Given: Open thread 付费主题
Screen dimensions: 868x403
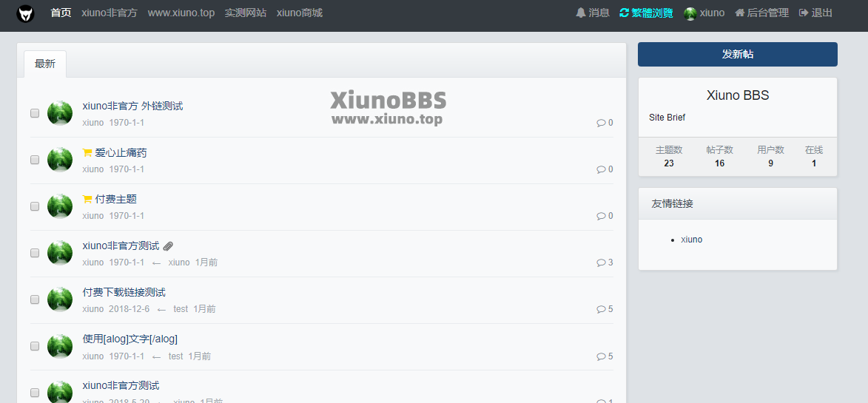Looking at the screenshot, I should point(115,199).
